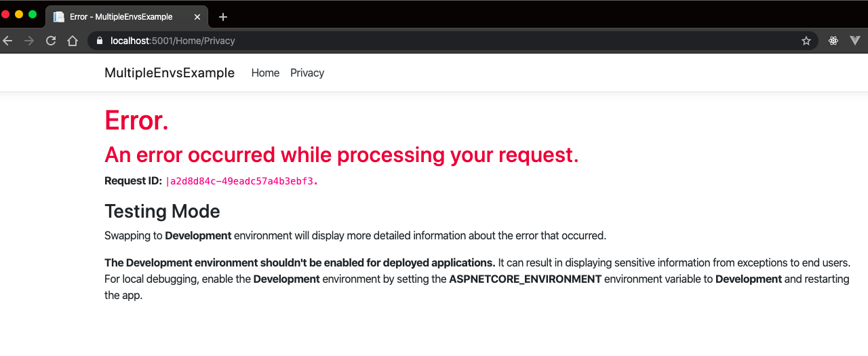
Task: Click the Testing Mode heading
Action: (x=162, y=211)
